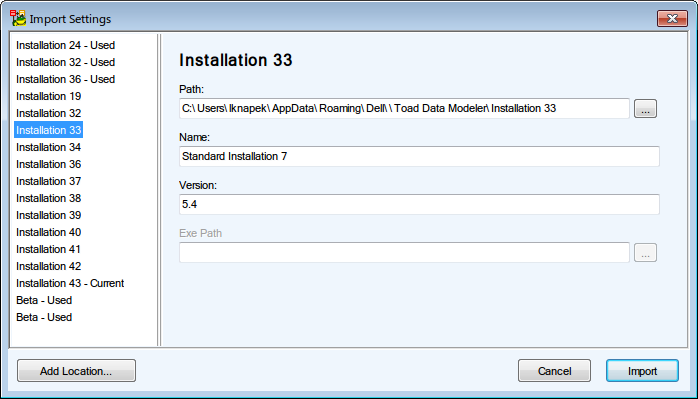Click into the Path input field
The image size is (698, 399).
404,109
